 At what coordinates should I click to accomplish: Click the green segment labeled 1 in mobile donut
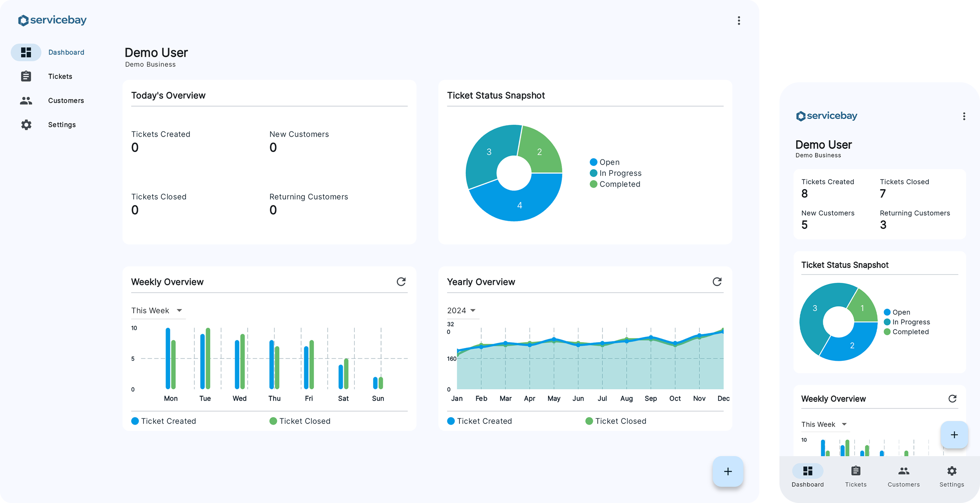862,308
